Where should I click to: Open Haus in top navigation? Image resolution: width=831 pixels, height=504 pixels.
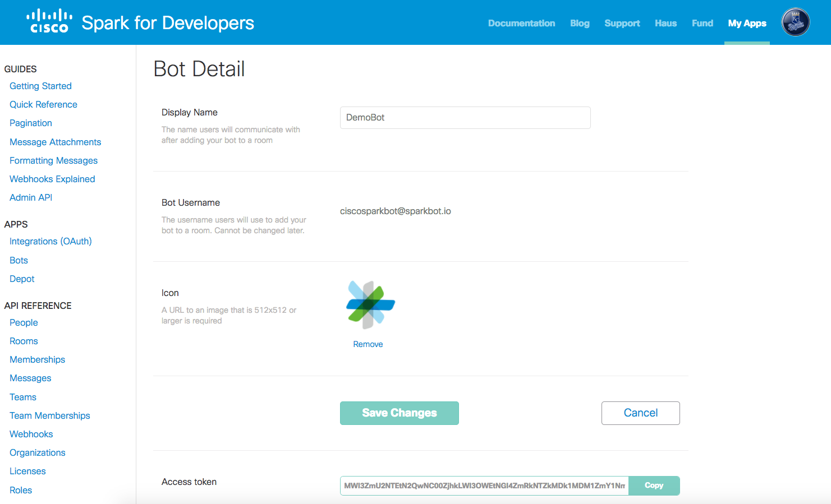tap(665, 23)
